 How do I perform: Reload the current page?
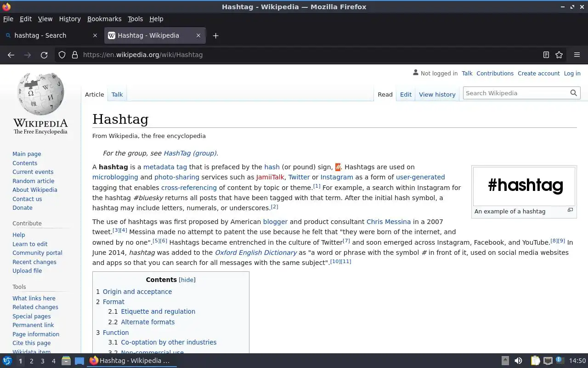pyautogui.click(x=44, y=55)
